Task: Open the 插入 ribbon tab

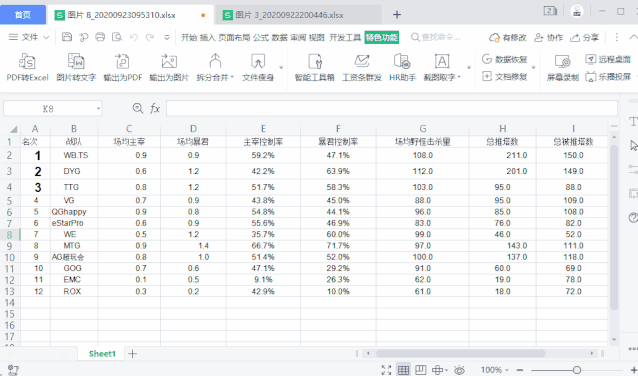Action: (x=207, y=37)
